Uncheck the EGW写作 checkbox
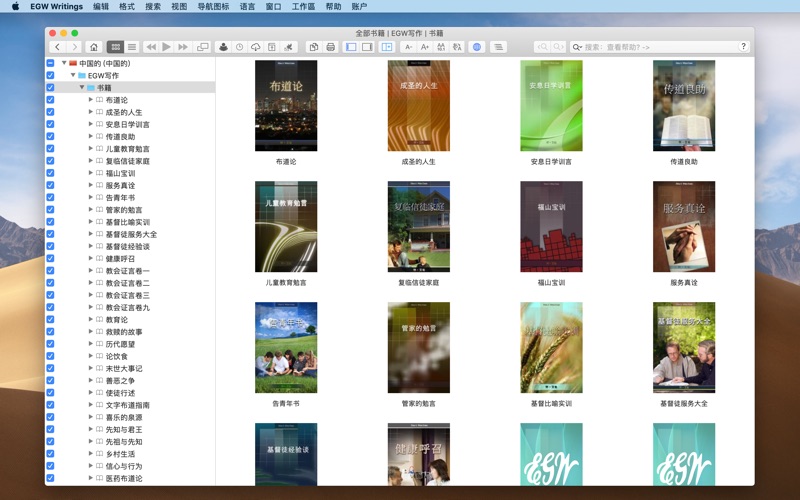Image resolution: width=800 pixels, height=500 pixels. click(50, 76)
